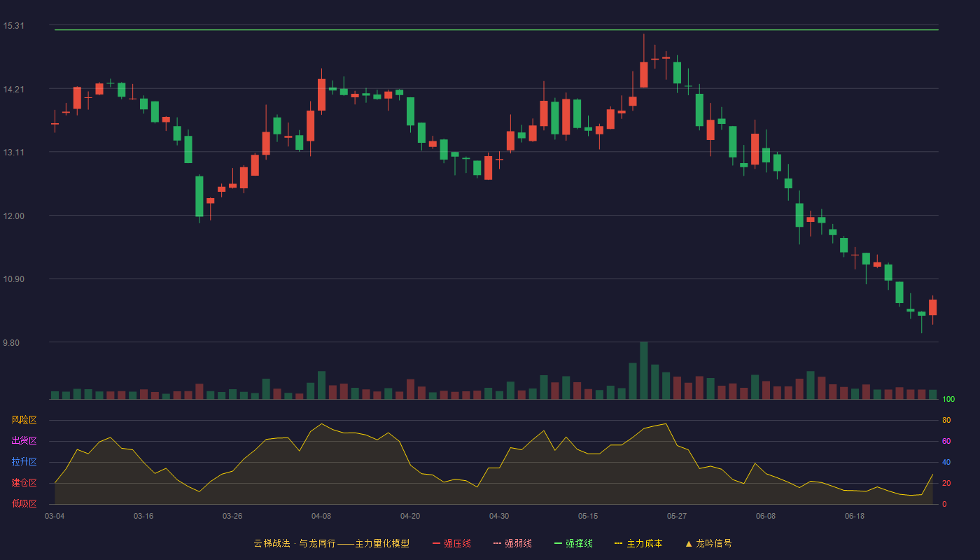Click the 03-26 date label
Viewport: 980px width, 560px height.
(x=232, y=516)
